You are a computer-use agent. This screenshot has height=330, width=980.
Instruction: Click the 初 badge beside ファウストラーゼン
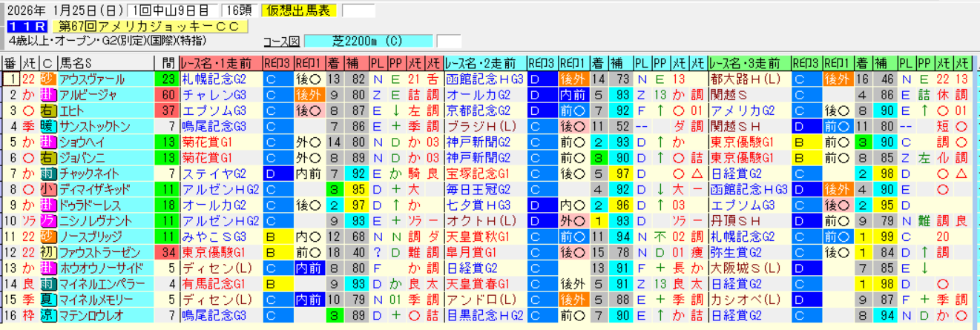click(x=47, y=252)
